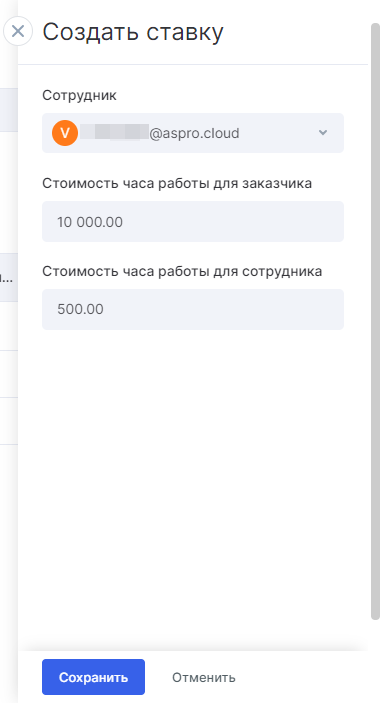Cancel rate creation via Отменить
The width and height of the screenshot is (383, 703).
click(x=204, y=677)
